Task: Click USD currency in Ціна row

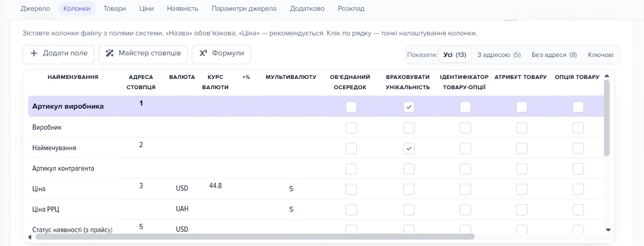Action: [182, 189]
